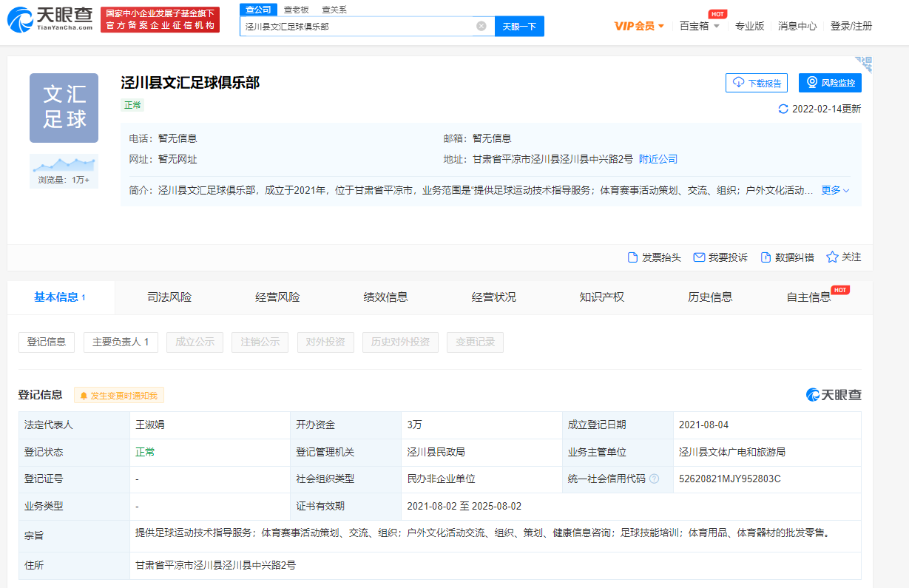Image resolution: width=909 pixels, height=588 pixels.
Task: Open the 百宝箱 dropdown menu
Action: (696, 26)
